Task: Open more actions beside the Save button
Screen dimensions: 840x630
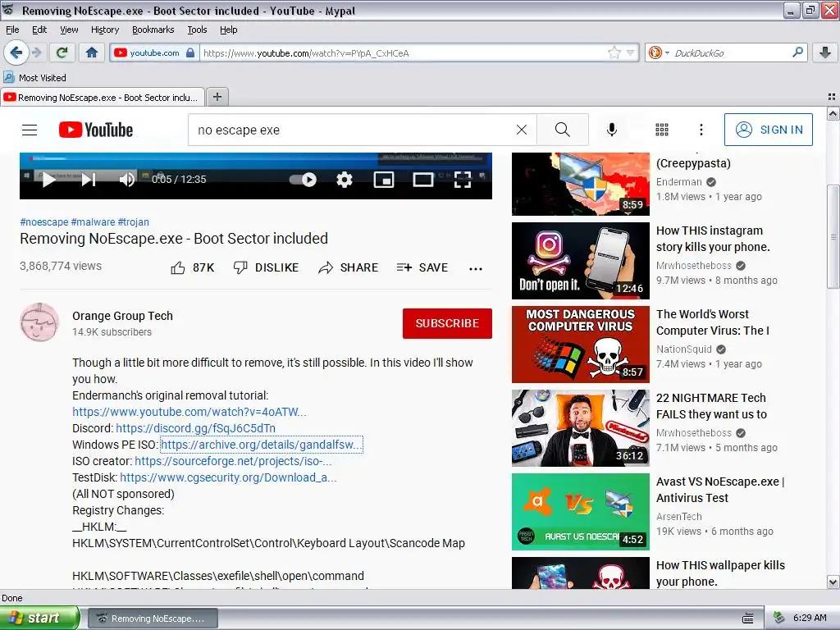Action: (x=475, y=268)
